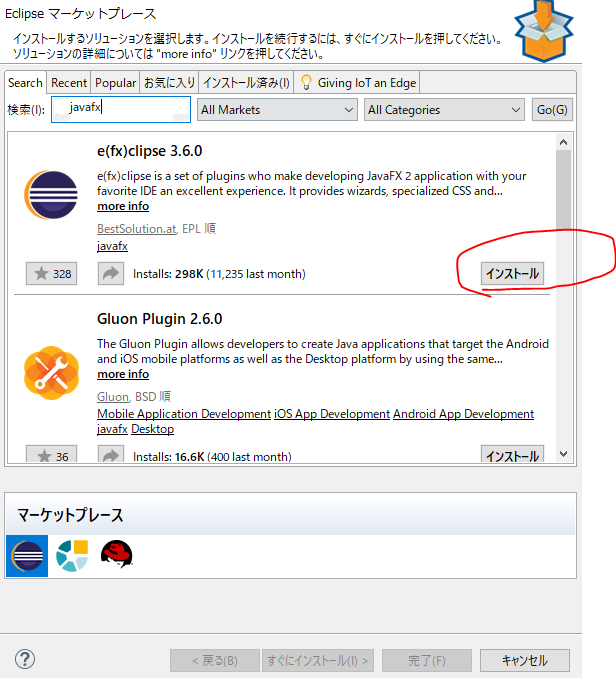The height and width of the screenshot is (678, 616).
Task: Share the Gluon Plugin entry
Action: (x=111, y=454)
